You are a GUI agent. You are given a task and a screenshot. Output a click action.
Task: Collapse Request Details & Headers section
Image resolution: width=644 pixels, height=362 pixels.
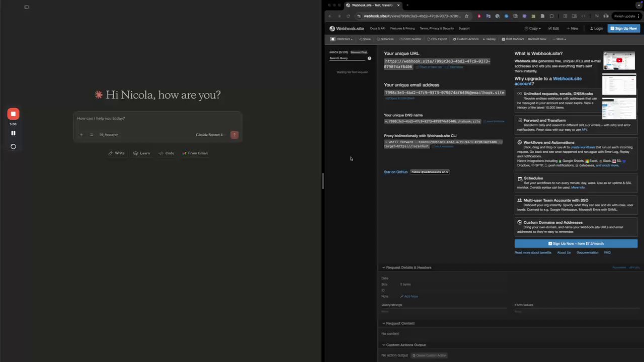(407, 267)
